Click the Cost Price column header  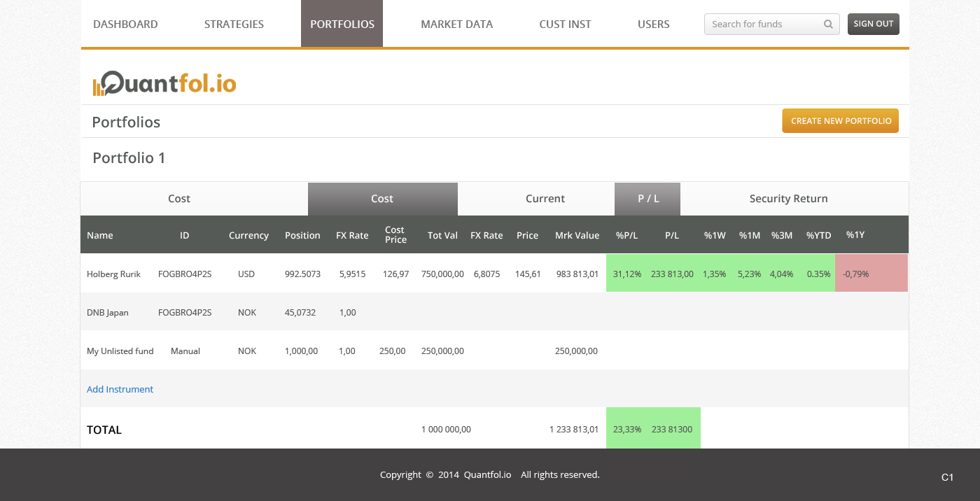tap(395, 234)
